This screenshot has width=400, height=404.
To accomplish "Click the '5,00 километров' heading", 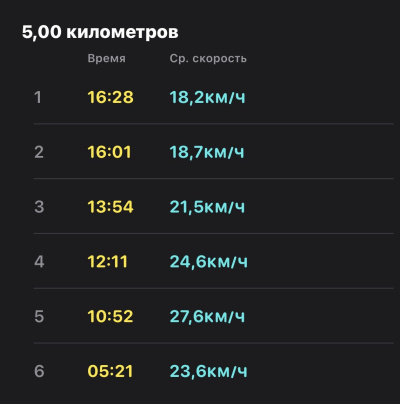I will coord(100,33).
